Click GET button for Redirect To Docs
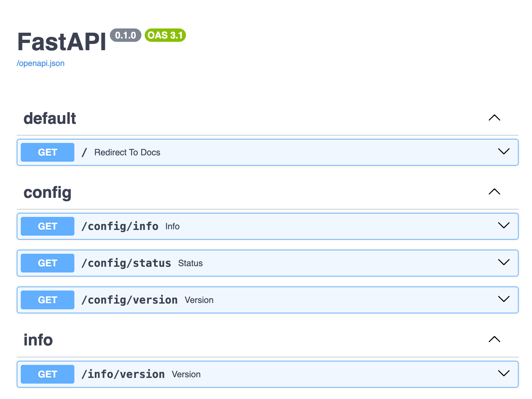This screenshot has height=399, width=532. (48, 152)
